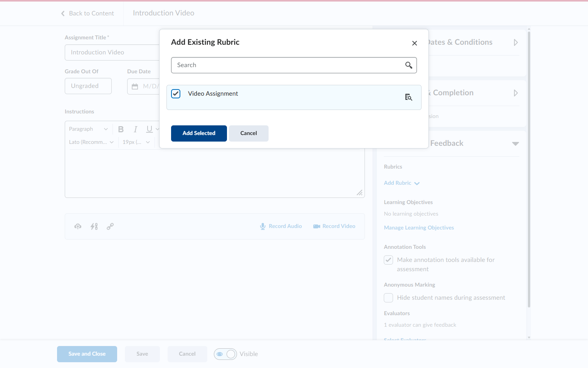Toggle the Visible visibility switch
Viewport: 588px width, 368px height.
[x=225, y=354]
